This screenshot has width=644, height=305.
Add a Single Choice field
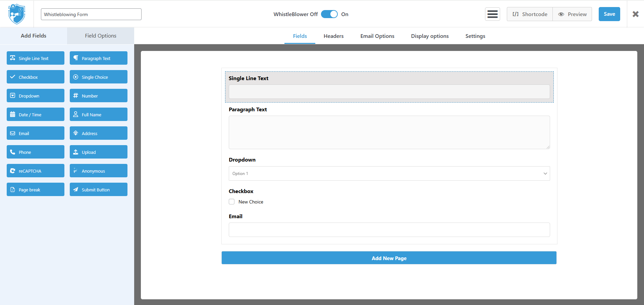(99, 77)
